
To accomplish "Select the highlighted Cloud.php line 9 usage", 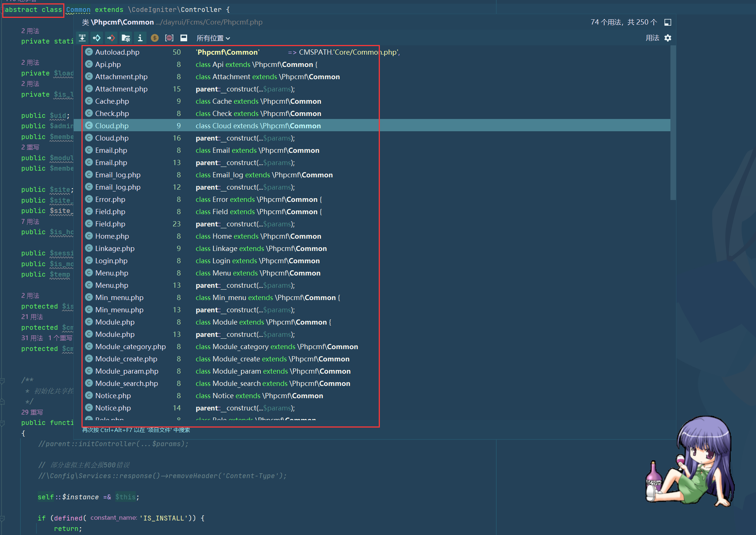I will pyautogui.click(x=372, y=126).
